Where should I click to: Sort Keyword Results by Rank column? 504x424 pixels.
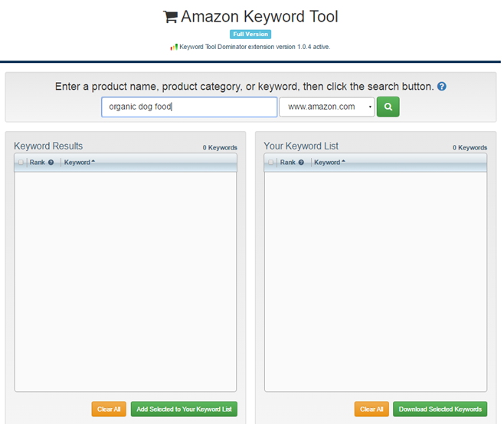pos(38,162)
